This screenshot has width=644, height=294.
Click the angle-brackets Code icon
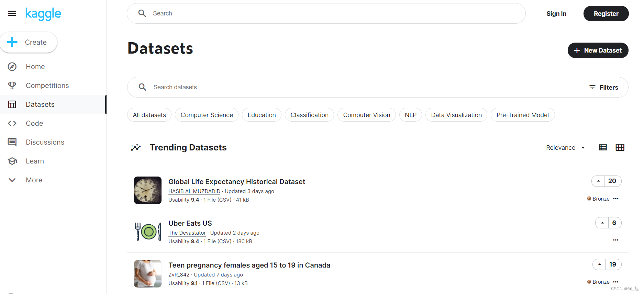click(x=12, y=123)
